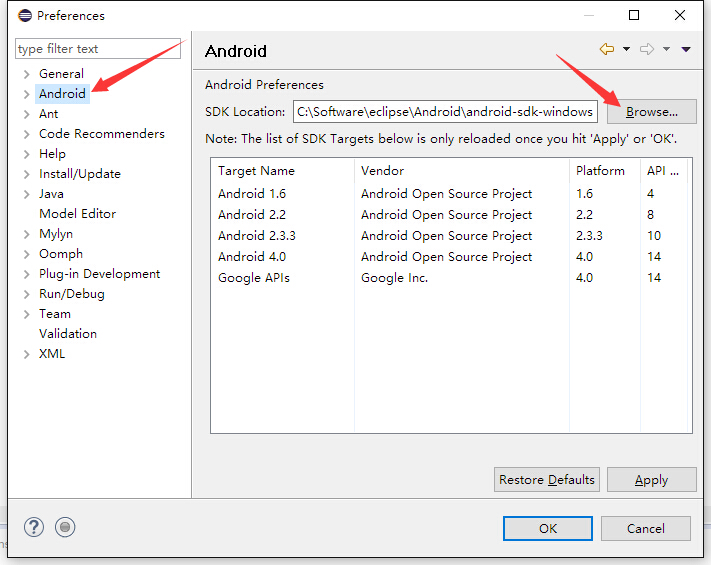
Task: Click Restore Defaults button
Action: pos(546,479)
